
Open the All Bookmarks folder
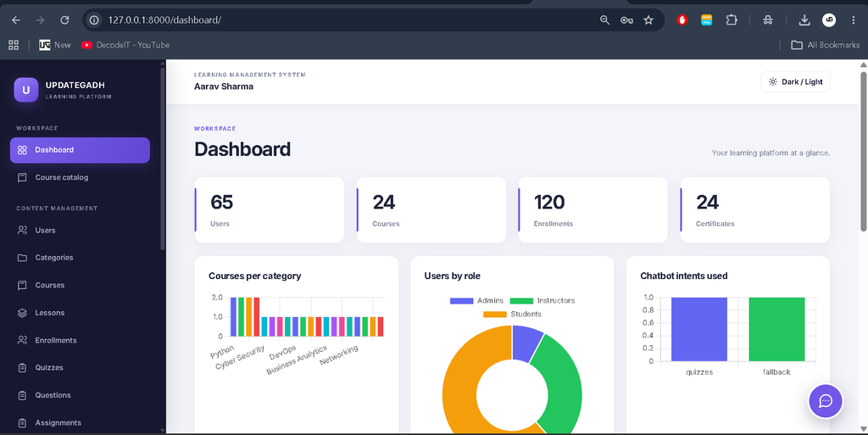826,45
